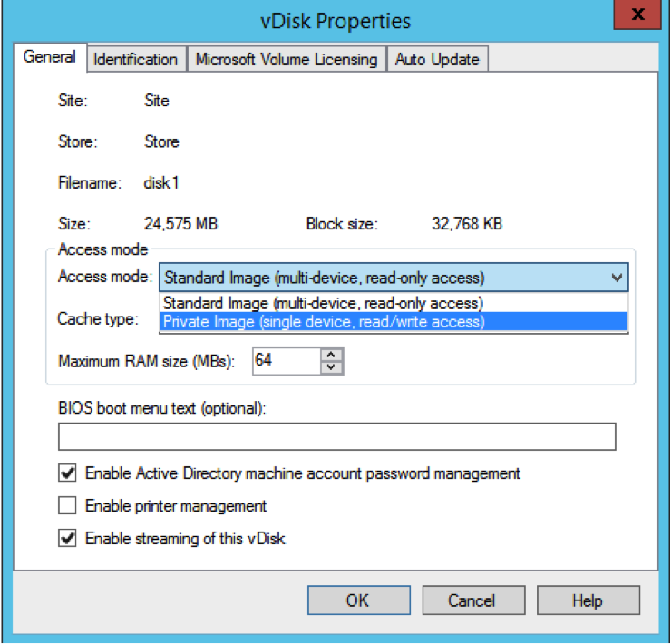Enable printer management checkbox

[x=68, y=506]
